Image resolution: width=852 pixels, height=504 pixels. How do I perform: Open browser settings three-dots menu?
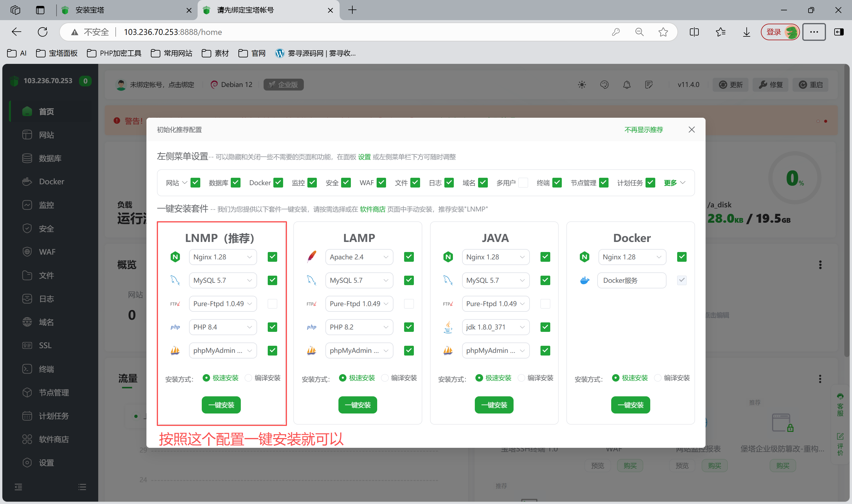[814, 32]
